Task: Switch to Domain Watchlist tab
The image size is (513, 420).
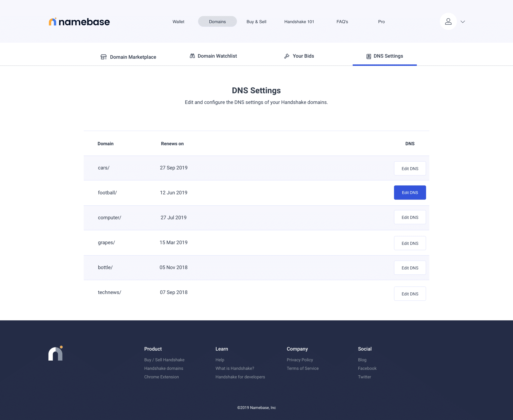Action: pyautogui.click(x=213, y=56)
